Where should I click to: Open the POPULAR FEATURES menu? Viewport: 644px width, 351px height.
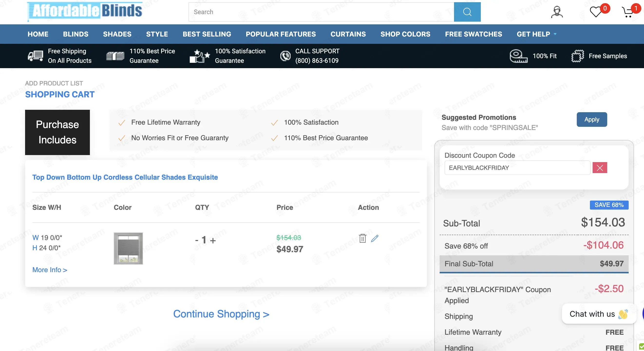tap(281, 34)
